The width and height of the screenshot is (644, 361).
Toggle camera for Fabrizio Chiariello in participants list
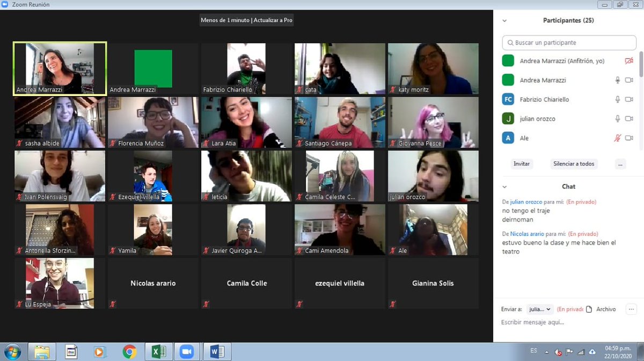point(629,99)
